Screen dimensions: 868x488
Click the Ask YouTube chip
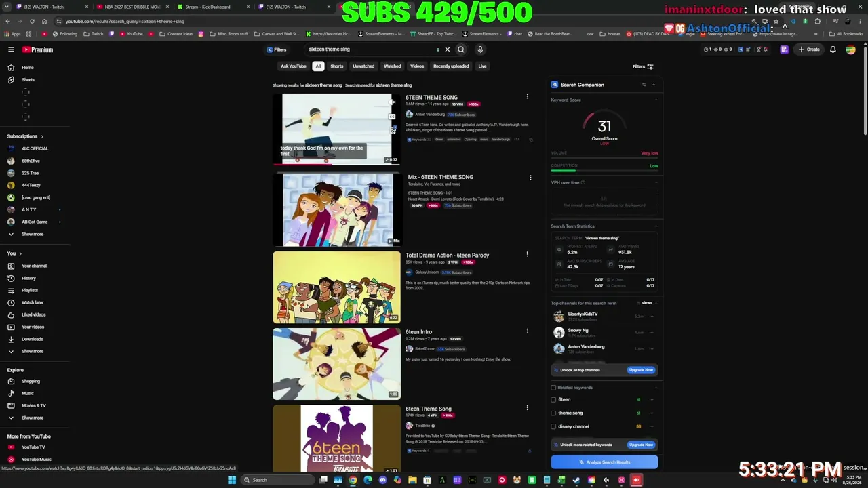click(294, 66)
